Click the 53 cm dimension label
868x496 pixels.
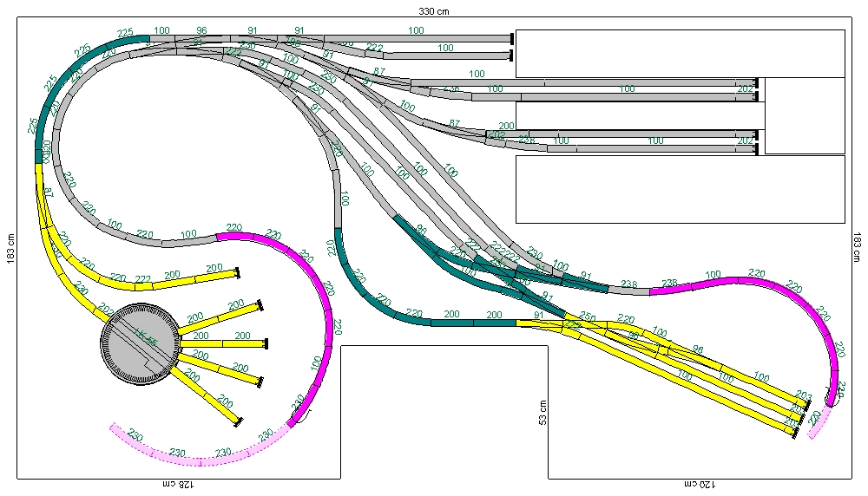(543, 413)
